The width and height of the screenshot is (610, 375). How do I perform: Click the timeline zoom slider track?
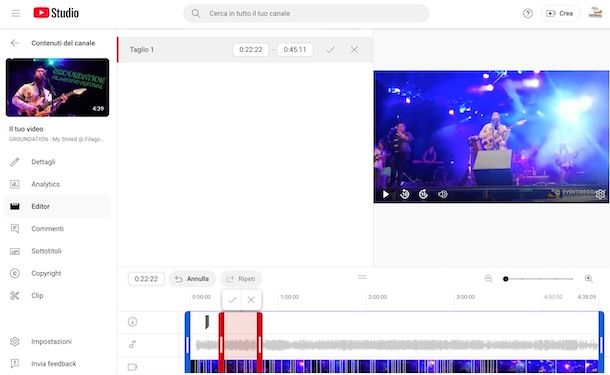(539, 279)
